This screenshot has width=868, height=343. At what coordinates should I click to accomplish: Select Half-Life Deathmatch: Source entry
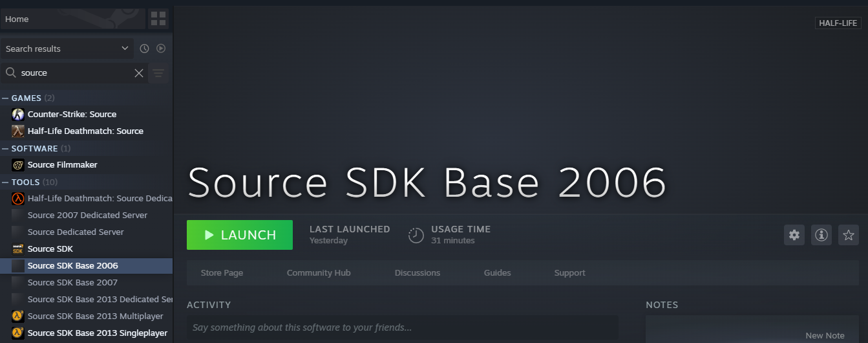pos(87,131)
